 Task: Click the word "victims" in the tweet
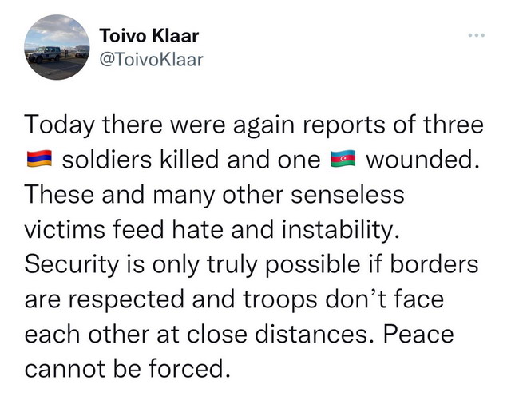pyautogui.click(x=65, y=230)
